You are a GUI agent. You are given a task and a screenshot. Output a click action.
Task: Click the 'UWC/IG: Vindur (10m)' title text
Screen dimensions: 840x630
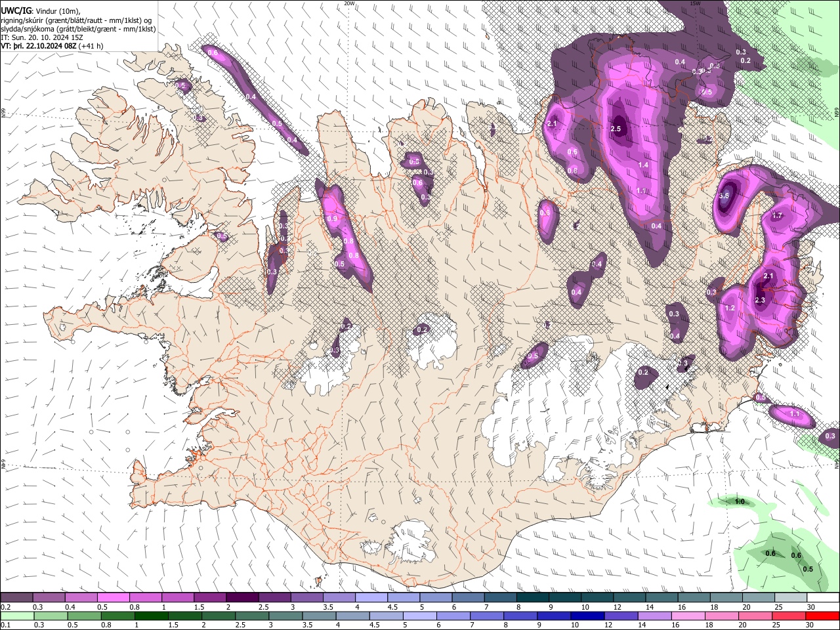coord(41,10)
